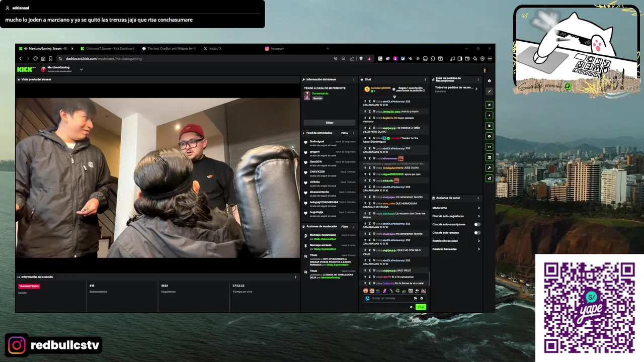Click the Editar stream info button

pos(330,123)
